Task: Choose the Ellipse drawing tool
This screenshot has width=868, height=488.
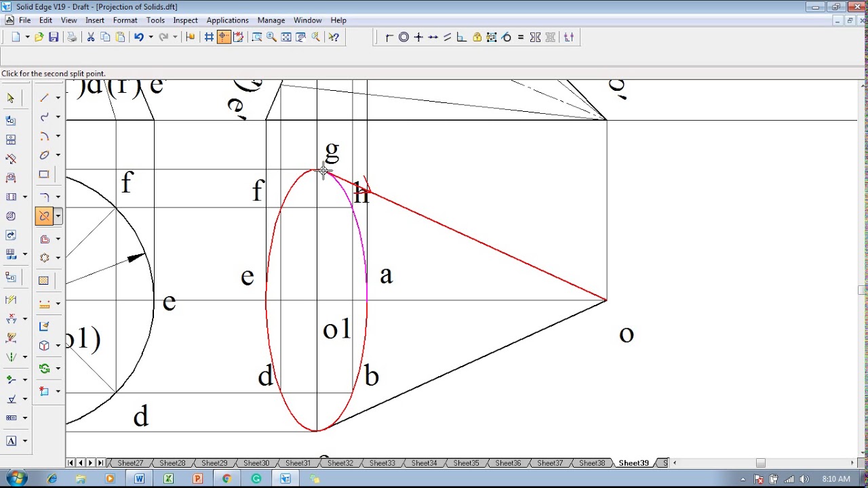Action: click(44, 155)
